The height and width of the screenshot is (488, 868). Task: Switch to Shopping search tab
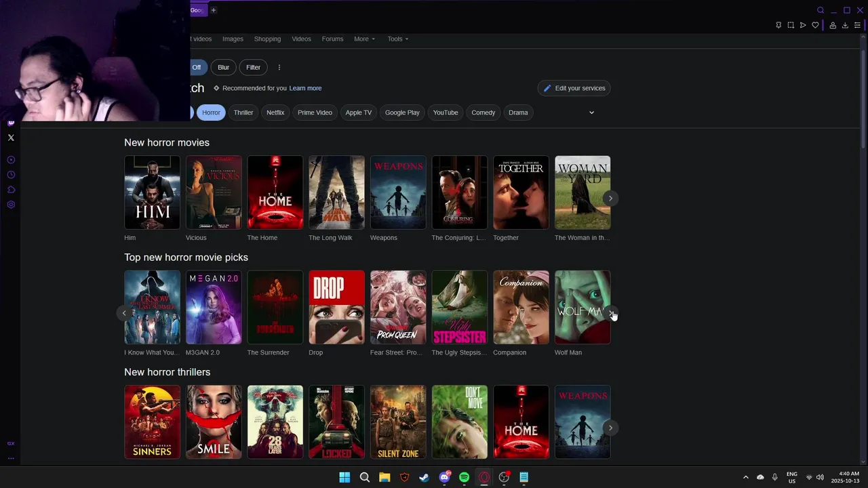click(x=267, y=39)
